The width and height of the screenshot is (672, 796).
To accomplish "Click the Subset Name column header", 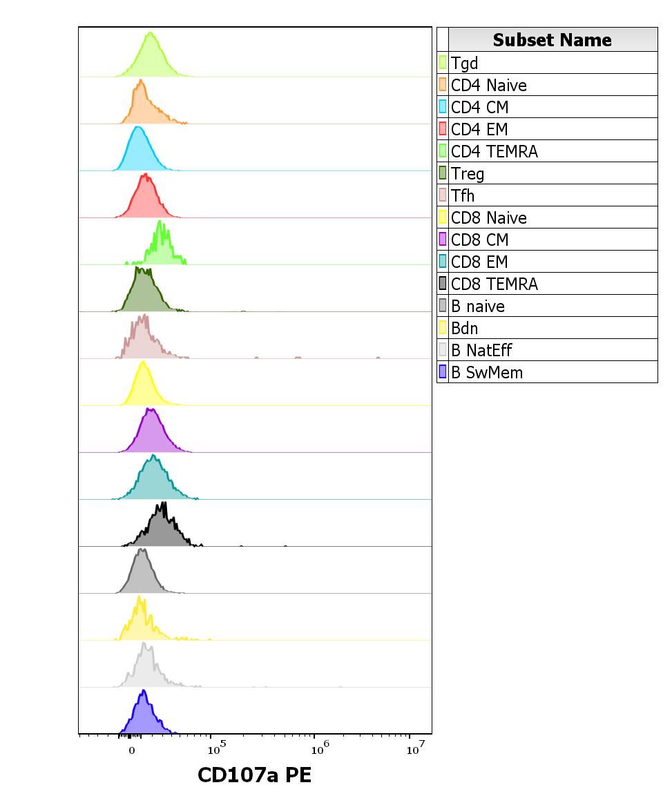I will [552, 40].
